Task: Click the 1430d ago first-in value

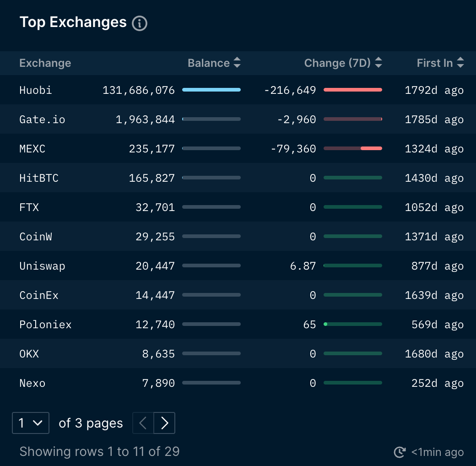Action: point(434,178)
